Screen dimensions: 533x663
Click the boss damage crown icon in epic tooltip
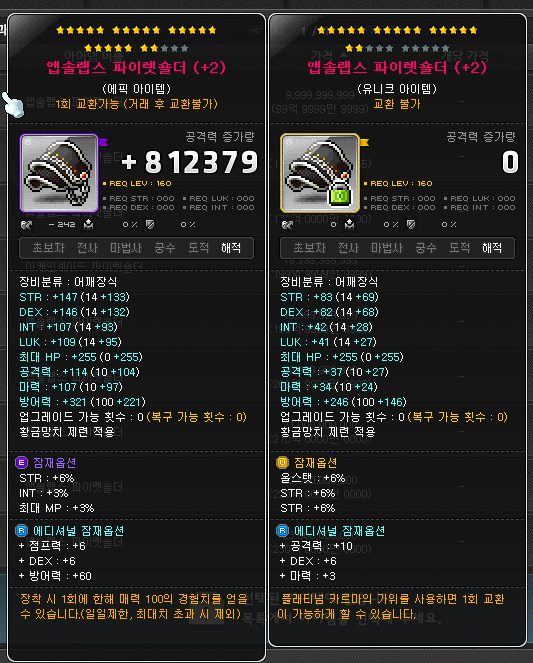tap(89, 225)
